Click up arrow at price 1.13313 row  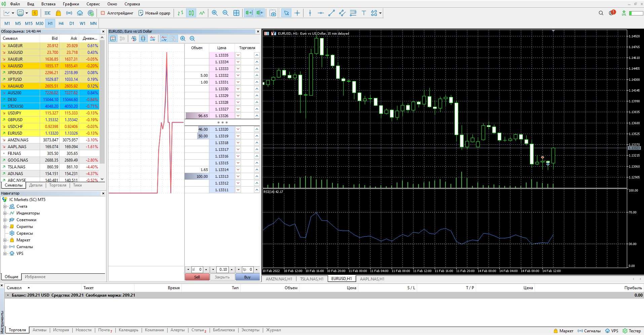click(257, 176)
